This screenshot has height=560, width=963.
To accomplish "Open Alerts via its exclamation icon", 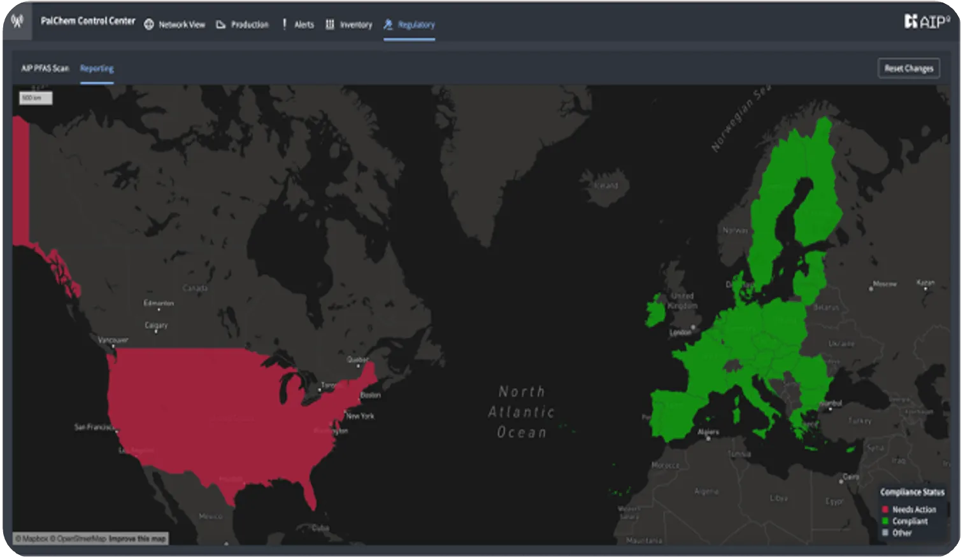I will click(284, 25).
